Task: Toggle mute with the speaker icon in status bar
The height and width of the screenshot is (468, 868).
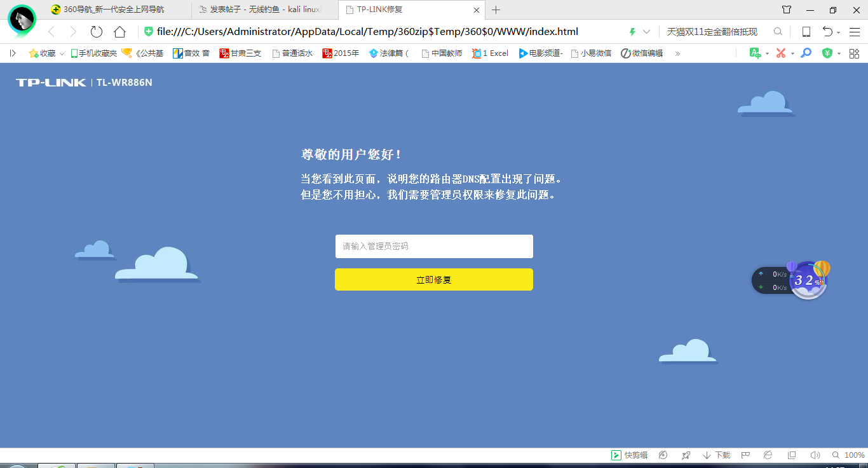Action: [x=815, y=455]
